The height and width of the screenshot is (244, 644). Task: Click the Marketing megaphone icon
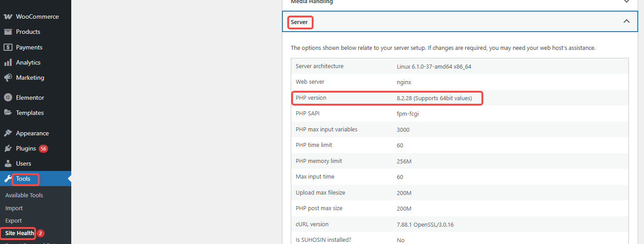(x=8, y=77)
